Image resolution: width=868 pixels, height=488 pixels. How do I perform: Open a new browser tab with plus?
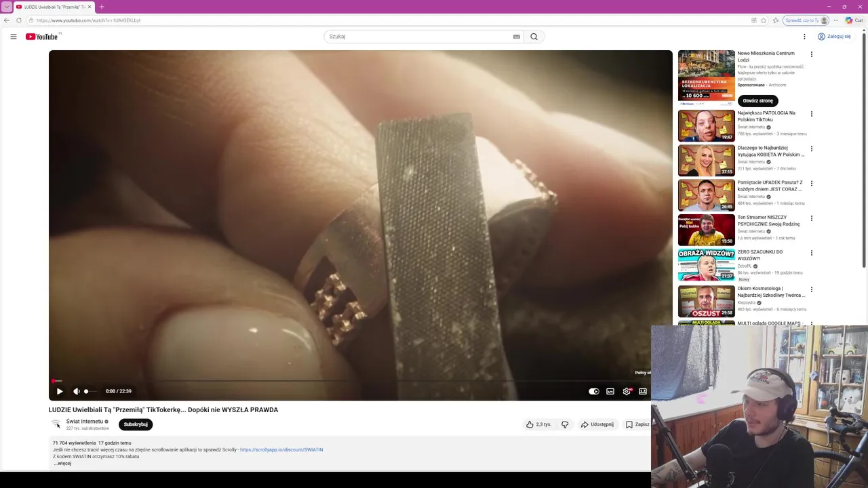coord(102,7)
